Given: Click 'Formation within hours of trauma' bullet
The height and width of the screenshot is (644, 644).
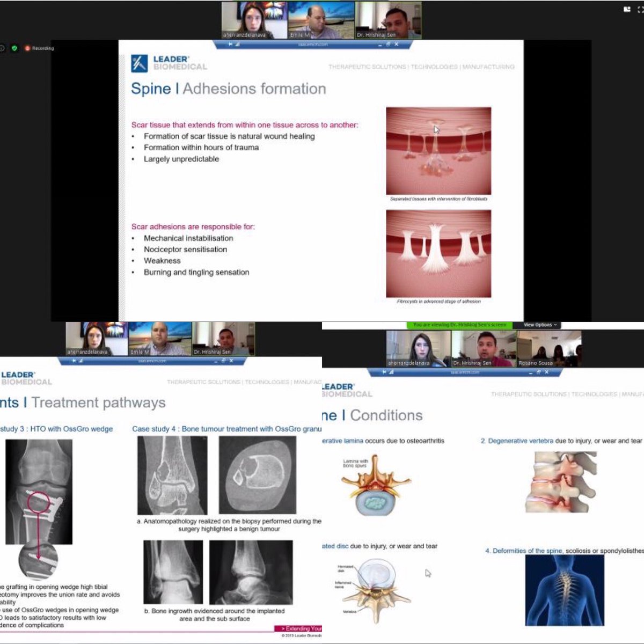Looking at the screenshot, I should 201,148.
